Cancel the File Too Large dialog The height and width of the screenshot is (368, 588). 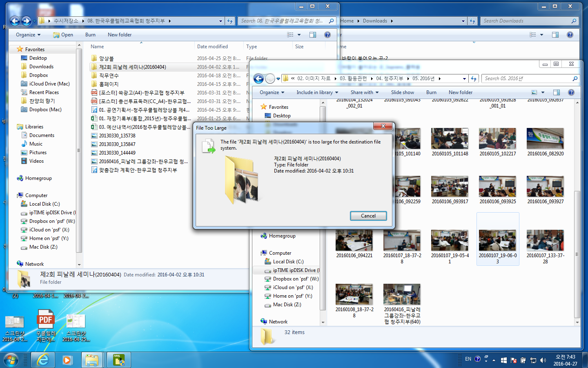pos(368,216)
